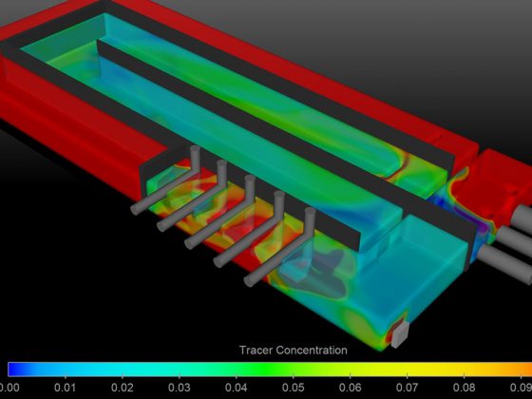The image size is (532, 399).
Task: Click the 0.06 scale label
Action: tap(351, 388)
